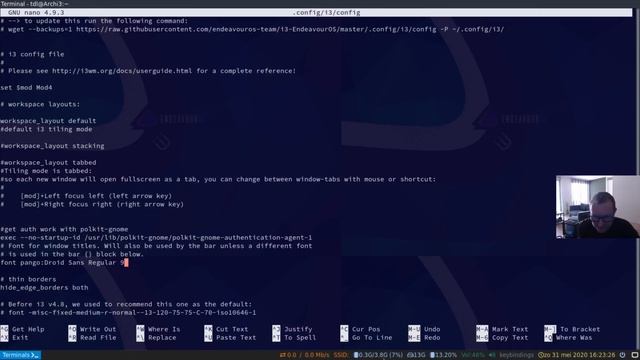
Task: Click the GNU nano 4.9.3 version text
Action: click(36, 13)
